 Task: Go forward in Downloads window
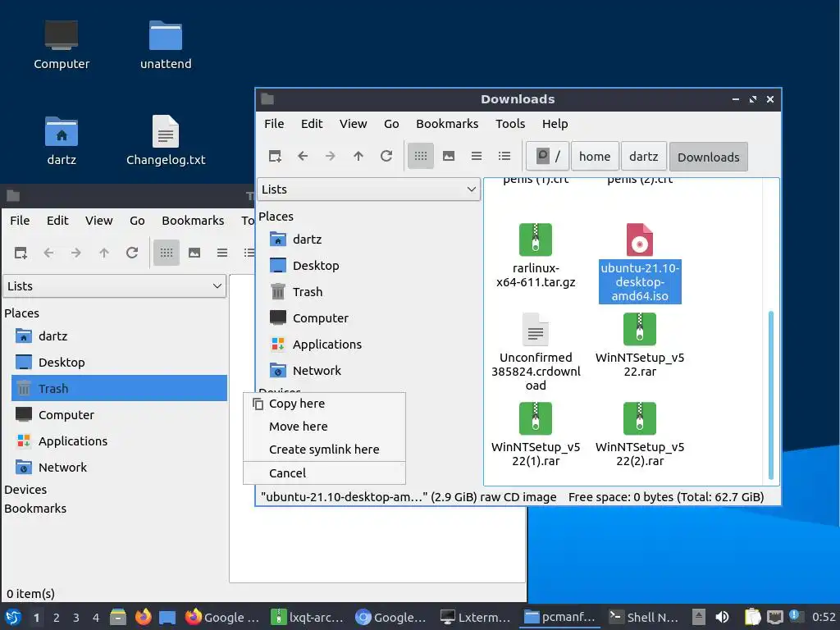click(331, 157)
